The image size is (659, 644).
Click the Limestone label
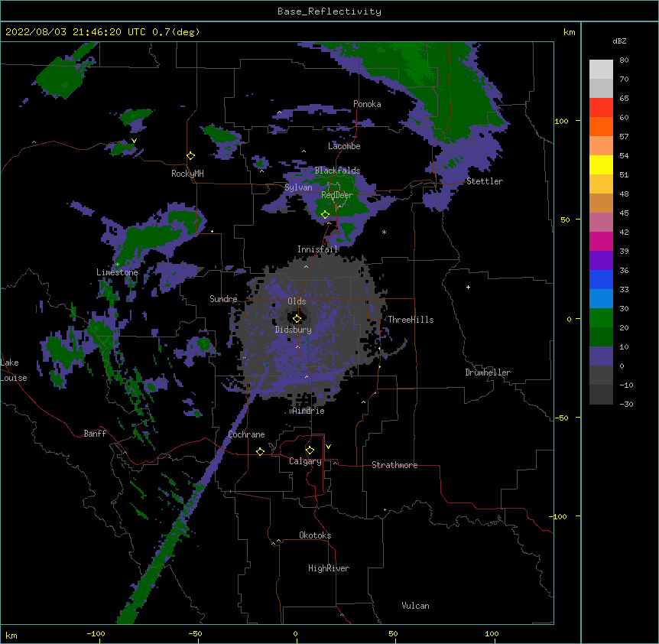tap(117, 272)
